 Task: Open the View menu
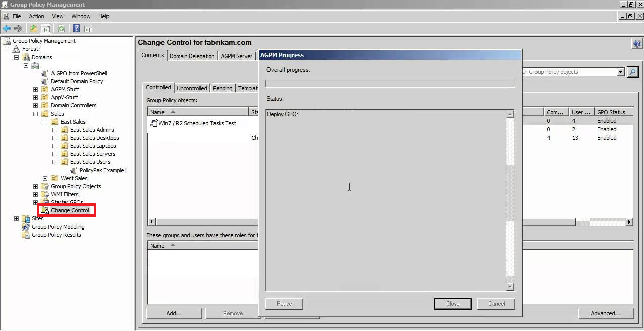tap(58, 16)
